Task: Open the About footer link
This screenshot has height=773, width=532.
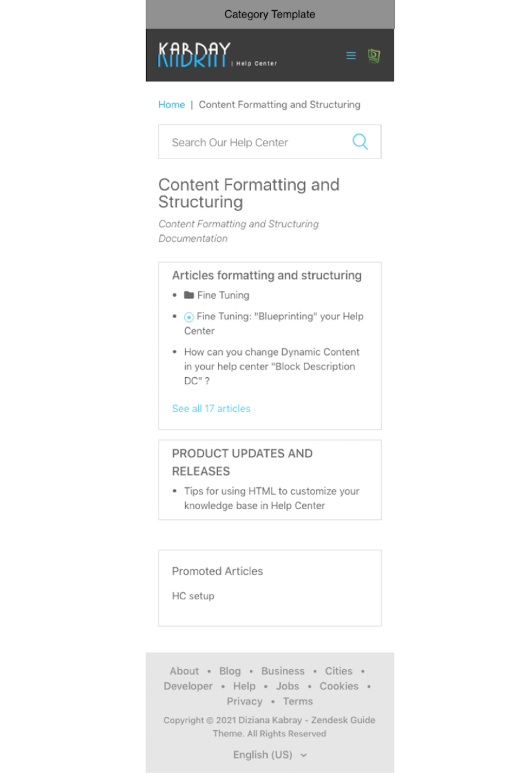Action: click(x=184, y=671)
